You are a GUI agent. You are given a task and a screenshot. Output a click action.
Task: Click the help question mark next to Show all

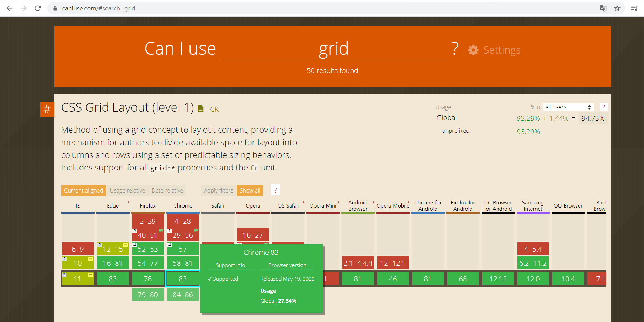click(275, 190)
